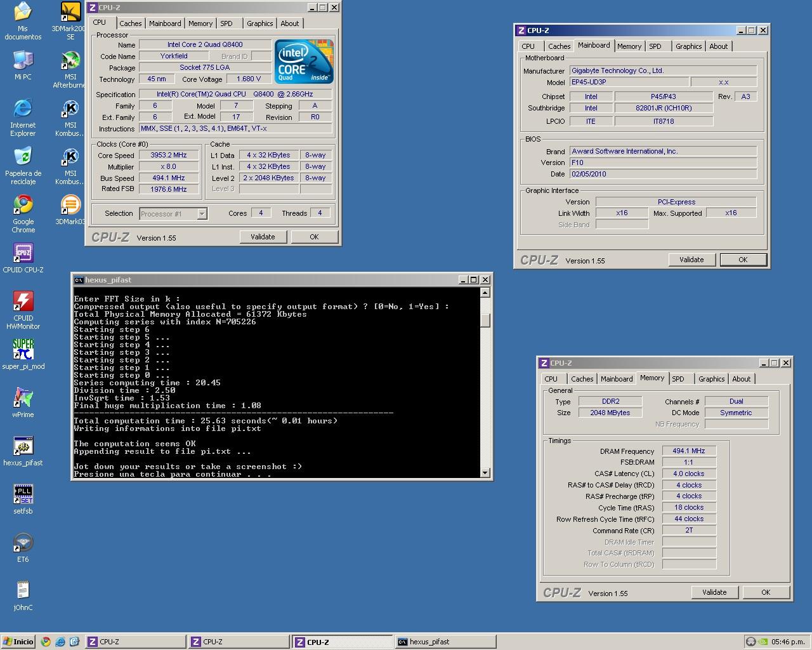Select the BIOS date 02/05/2010

663,174
